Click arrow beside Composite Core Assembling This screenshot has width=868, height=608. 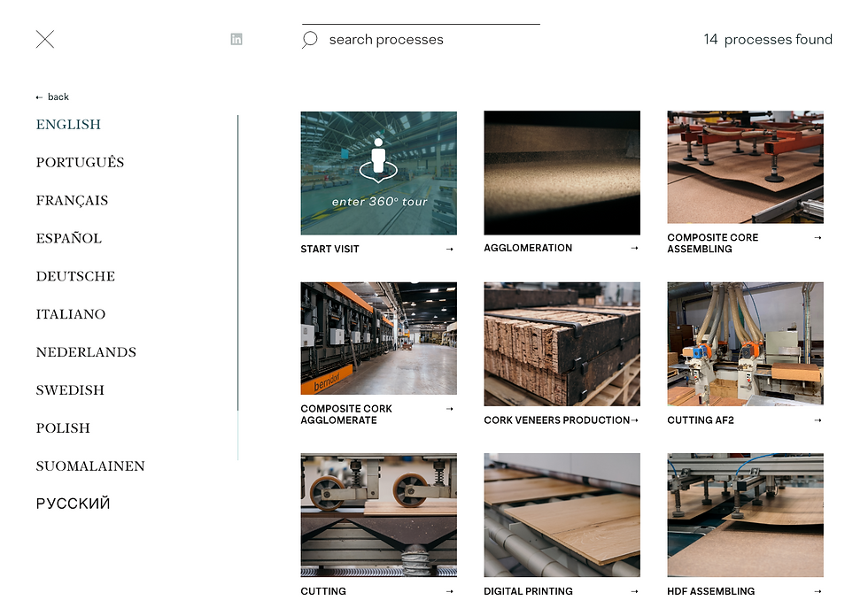(818, 237)
